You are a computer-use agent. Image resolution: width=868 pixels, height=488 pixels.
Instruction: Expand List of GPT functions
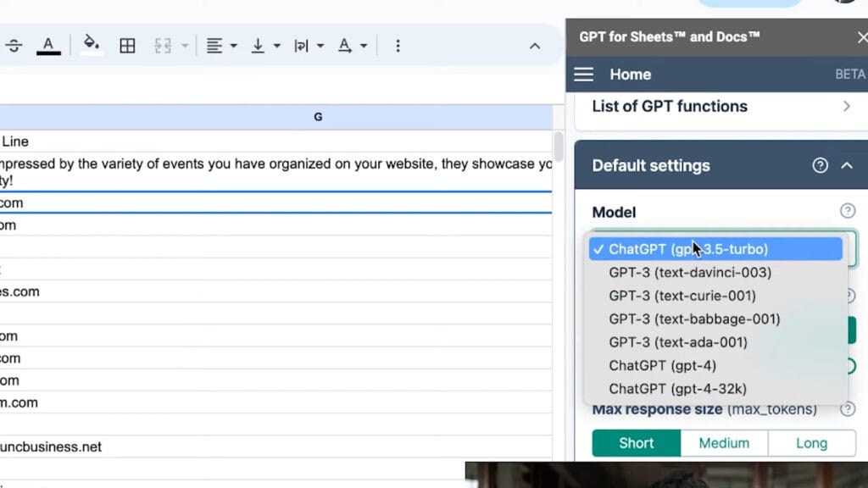click(721, 107)
